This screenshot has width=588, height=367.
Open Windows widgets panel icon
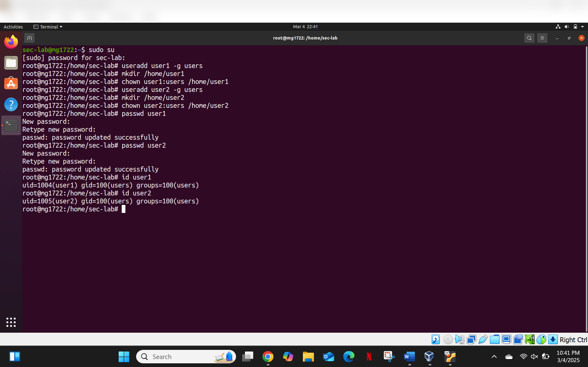coord(14,357)
